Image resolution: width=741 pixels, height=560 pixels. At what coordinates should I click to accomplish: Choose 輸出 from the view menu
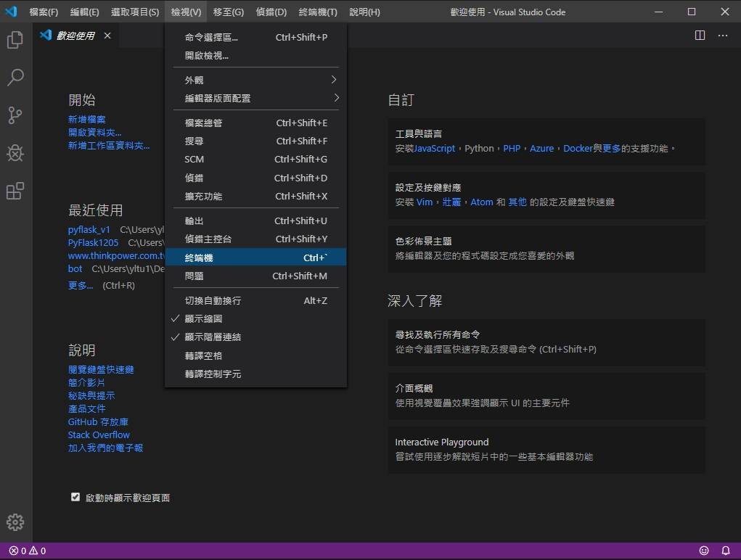tap(255, 221)
